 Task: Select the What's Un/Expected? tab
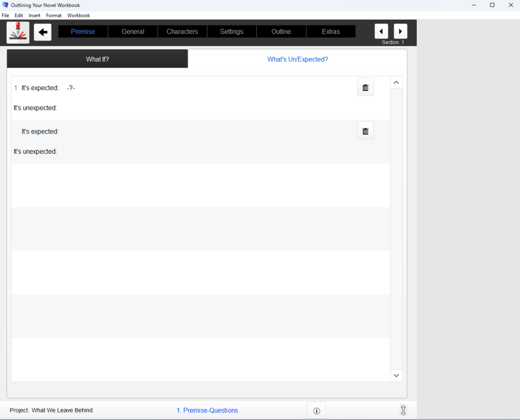tap(297, 59)
